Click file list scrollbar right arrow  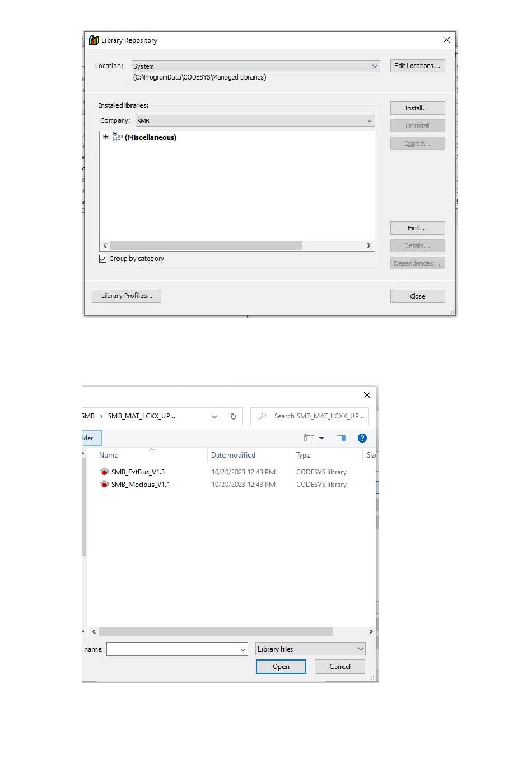pos(371,632)
